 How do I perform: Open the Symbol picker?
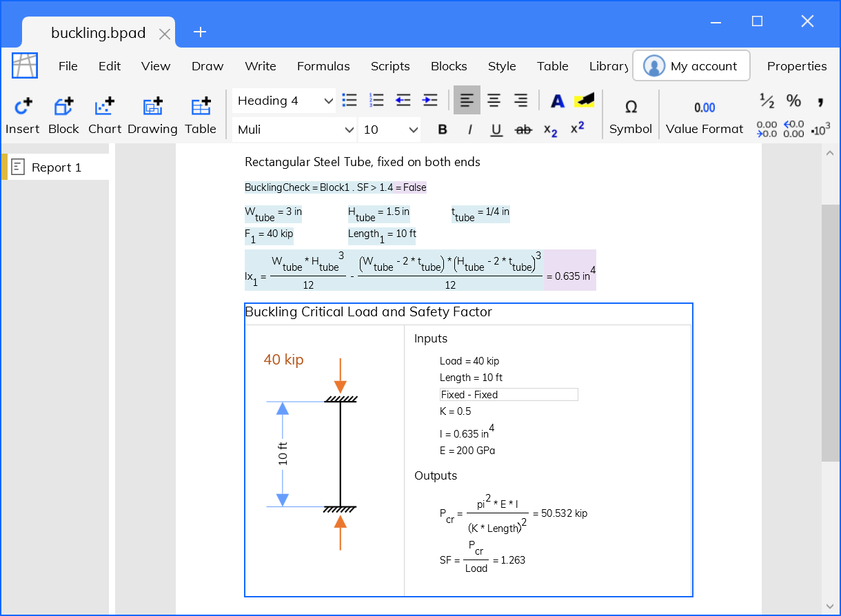[x=630, y=115]
